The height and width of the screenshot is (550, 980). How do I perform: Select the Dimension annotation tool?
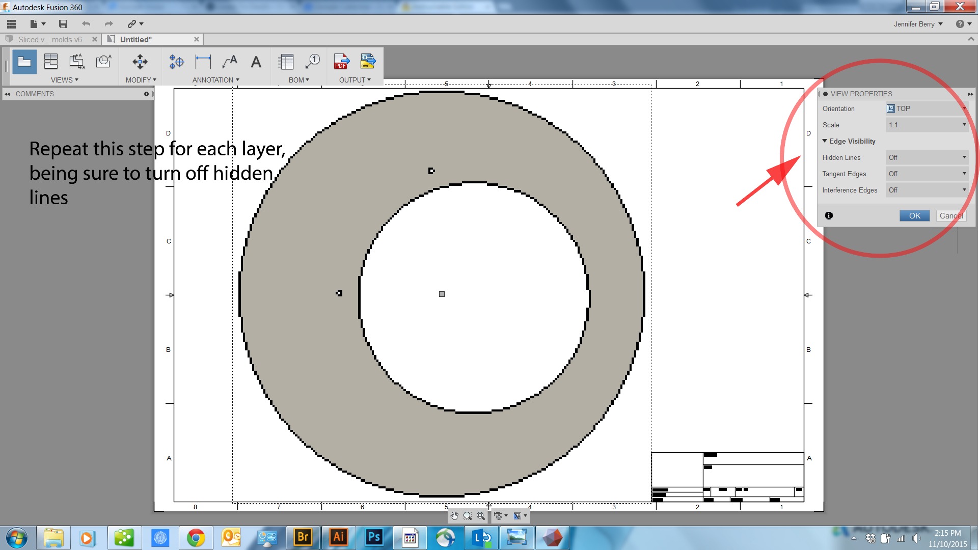coord(203,62)
